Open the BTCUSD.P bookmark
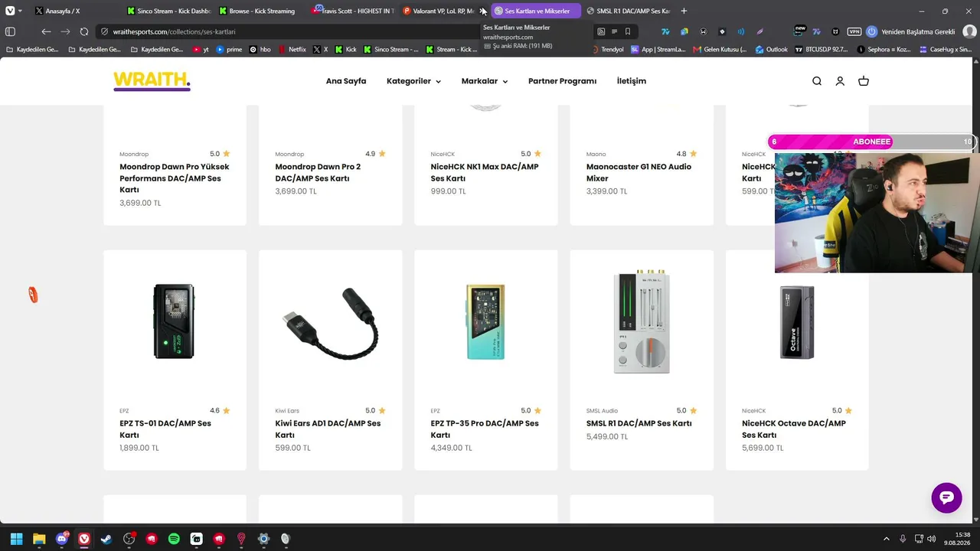This screenshot has height=551, width=980. (821, 50)
